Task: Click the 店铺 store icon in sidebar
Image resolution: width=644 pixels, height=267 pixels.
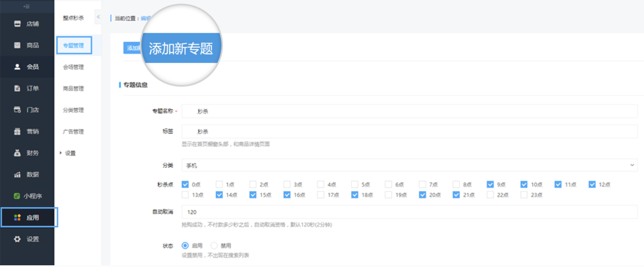Action: [17, 24]
